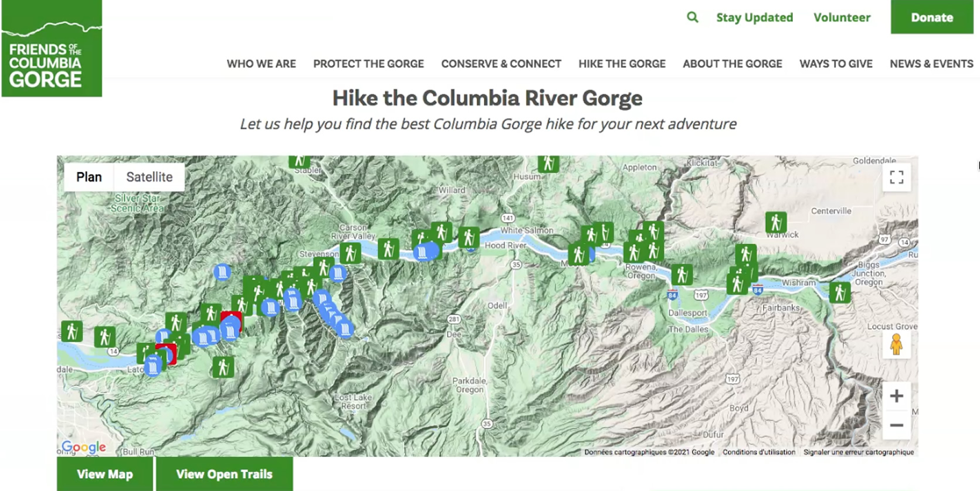Click the View Open Trails button
Viewport: 980px width, 491px height.
pyautogui.click(x=224, y=474)
